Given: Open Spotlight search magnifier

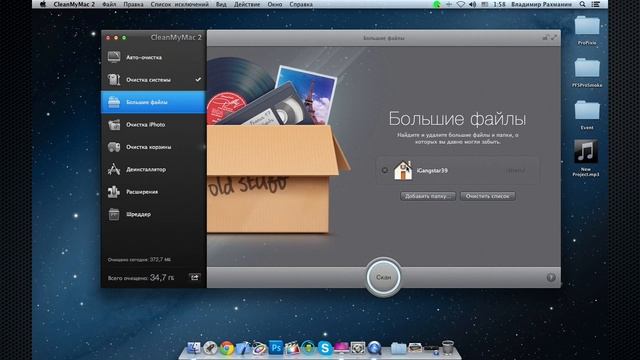Looking at the screenshot, I should click(x=582, y=4).
